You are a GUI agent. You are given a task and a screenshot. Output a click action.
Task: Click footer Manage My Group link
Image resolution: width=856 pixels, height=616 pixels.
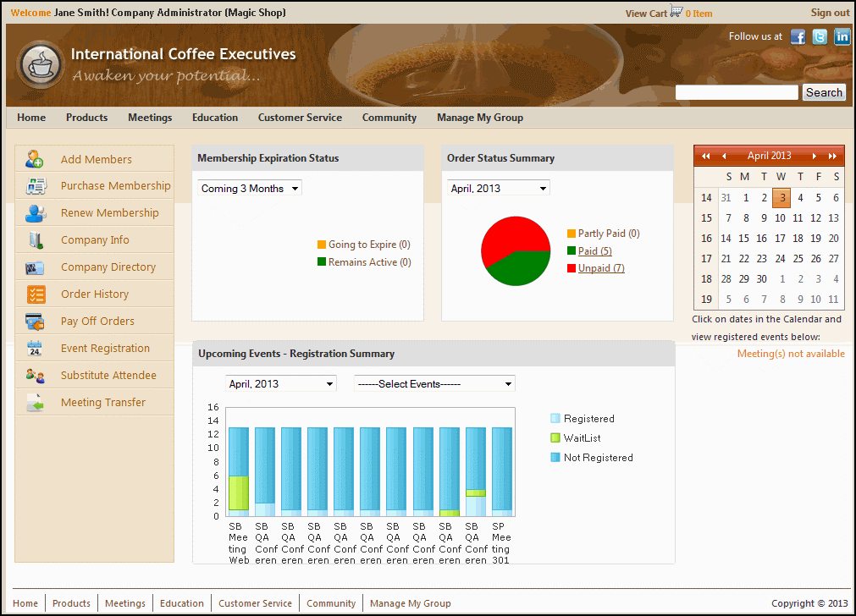coord(410,603)
